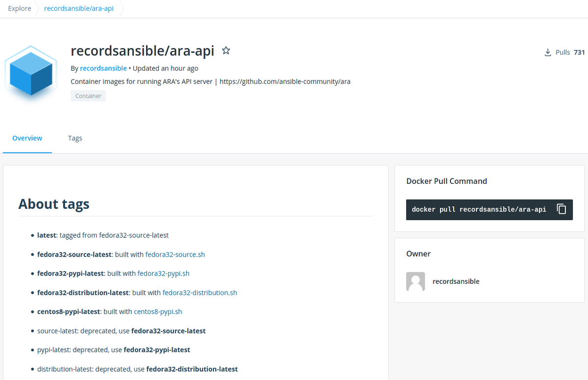
Task: Click the recordsansible owner avatar
Action: (415, 281)
